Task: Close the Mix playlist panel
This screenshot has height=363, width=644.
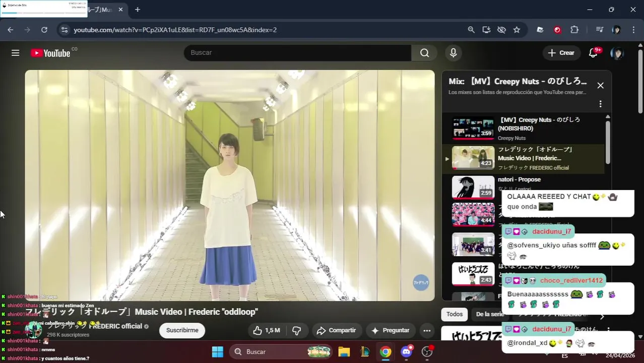Action: 600,85
